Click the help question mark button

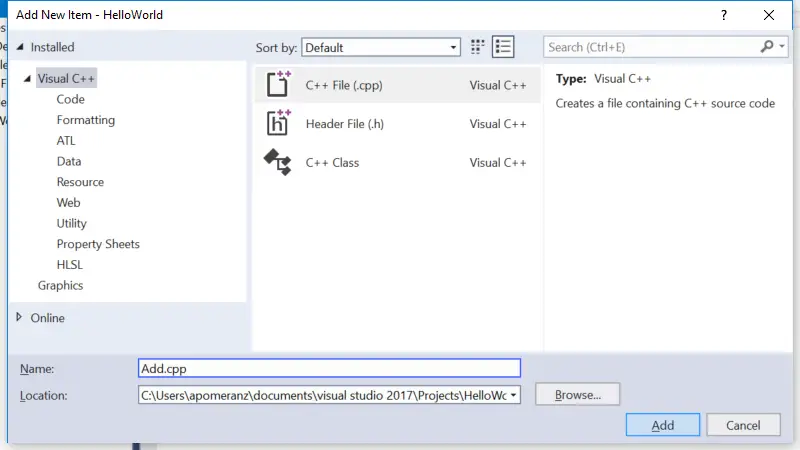[x=723, y=15]
